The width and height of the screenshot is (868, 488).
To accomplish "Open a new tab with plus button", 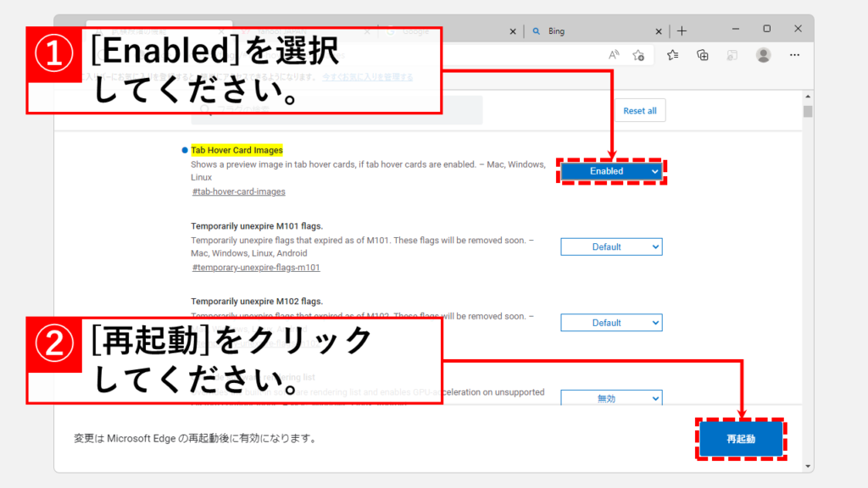I will pyautogui.click(x=682, y=31).
